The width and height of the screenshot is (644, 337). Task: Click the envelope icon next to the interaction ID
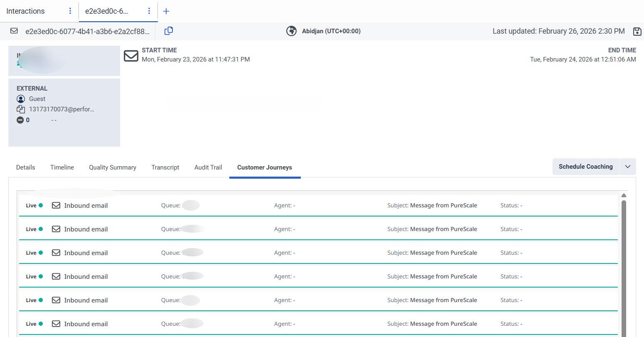[14, 31]
